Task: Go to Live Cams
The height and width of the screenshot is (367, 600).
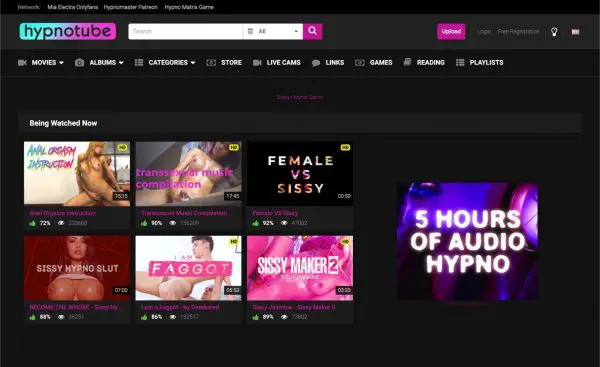Action: 284,62
